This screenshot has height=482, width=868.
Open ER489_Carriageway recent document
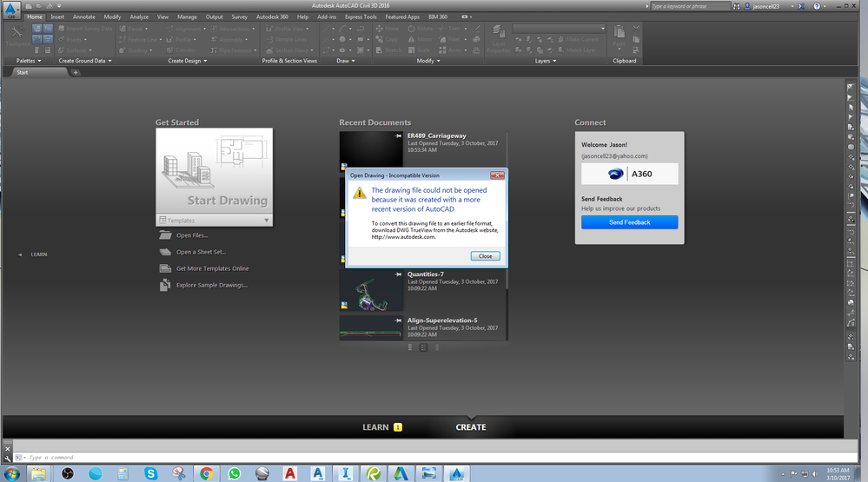pos(437,135)
